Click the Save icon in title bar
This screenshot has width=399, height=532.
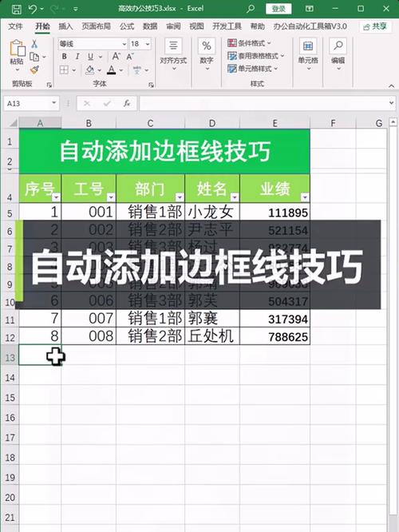click(x=16, y=9)
